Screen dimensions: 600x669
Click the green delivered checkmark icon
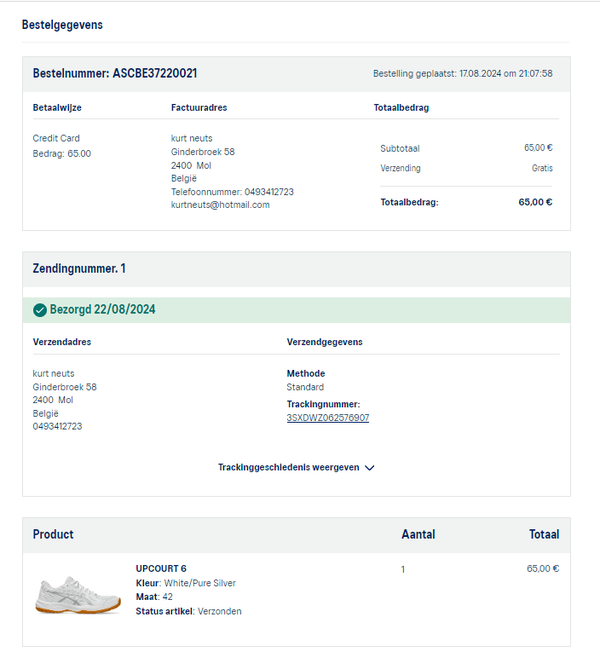(x=40, y=310)
